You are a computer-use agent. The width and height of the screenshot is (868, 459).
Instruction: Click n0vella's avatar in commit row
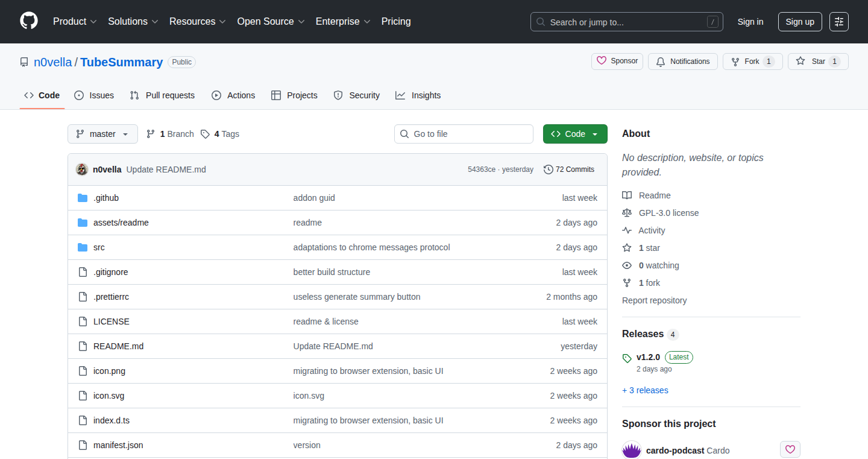click(82, 169)
